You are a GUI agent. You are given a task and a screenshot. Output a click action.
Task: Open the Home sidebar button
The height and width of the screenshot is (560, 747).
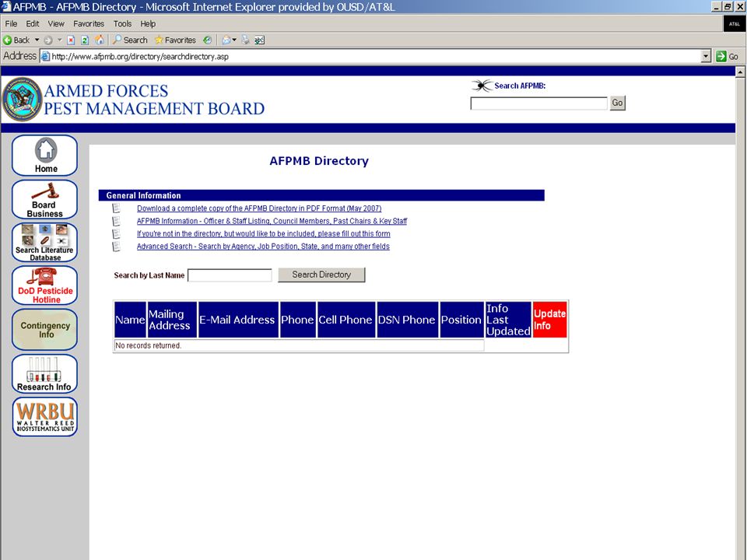[45, 156]
